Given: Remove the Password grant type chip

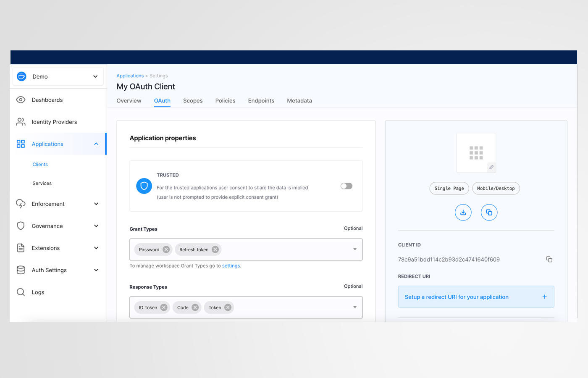Looking at the screenshot, I should (x=166, y=249).
